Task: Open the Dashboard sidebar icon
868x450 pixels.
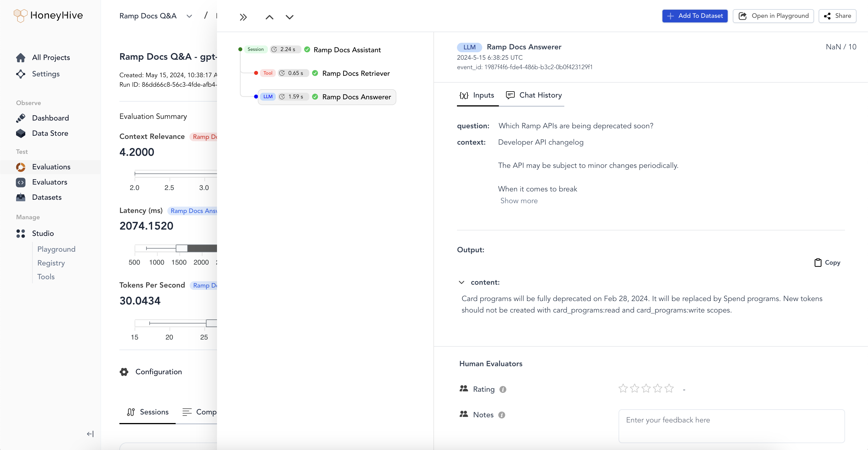Action: pos(21,118)
